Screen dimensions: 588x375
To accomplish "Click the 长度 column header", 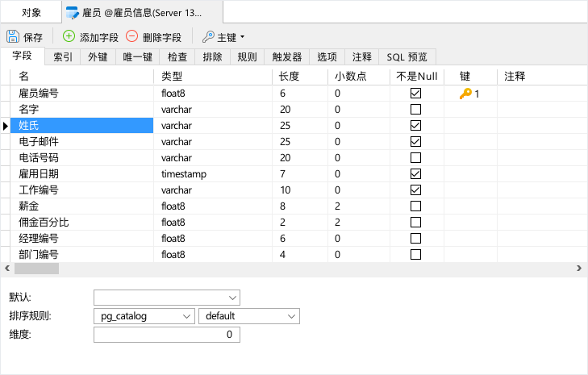I will (300, 77).
